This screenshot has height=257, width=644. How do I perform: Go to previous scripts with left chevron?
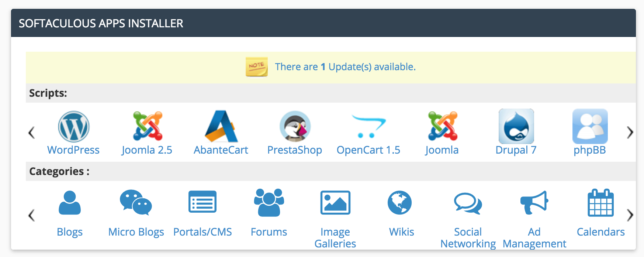[x=32, y=133]
